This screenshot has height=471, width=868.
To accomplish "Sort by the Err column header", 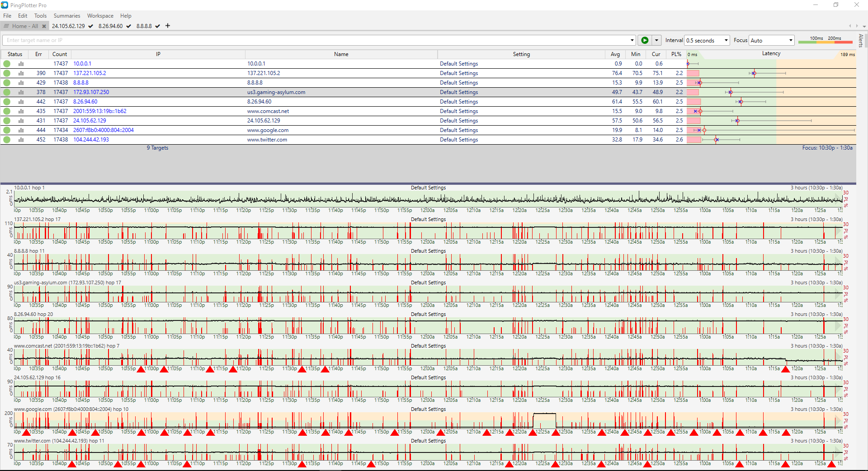I will (38, 54).
